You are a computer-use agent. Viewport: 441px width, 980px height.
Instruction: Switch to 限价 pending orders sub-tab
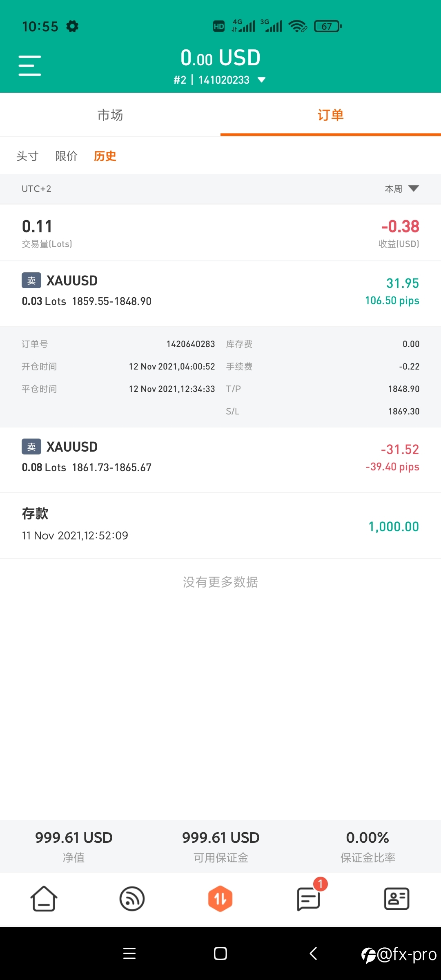click(x=66, y=156)
